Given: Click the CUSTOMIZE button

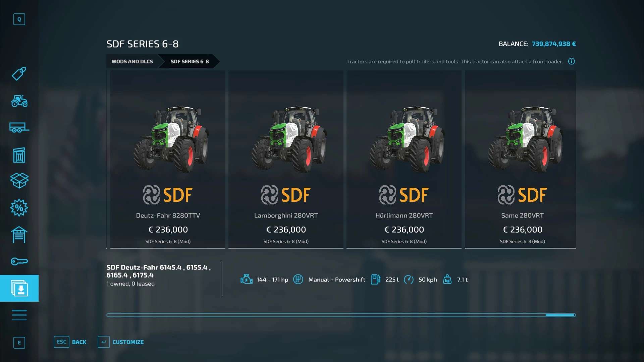Looking at the screenshot, I should (121, 342).
